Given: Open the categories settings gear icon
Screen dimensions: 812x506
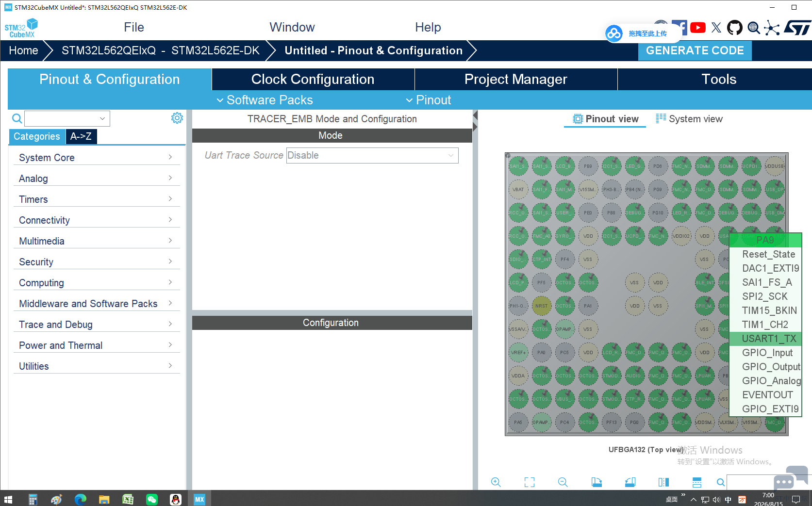Looking at the screenshot, I should click(x=177, y=118).
